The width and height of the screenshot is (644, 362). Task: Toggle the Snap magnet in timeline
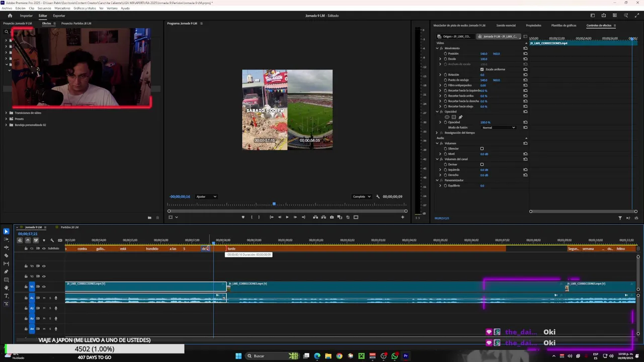28,240
